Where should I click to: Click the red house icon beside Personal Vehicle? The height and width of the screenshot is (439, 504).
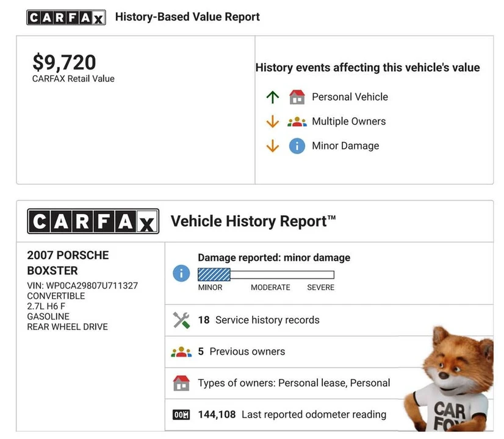point(297,97)
